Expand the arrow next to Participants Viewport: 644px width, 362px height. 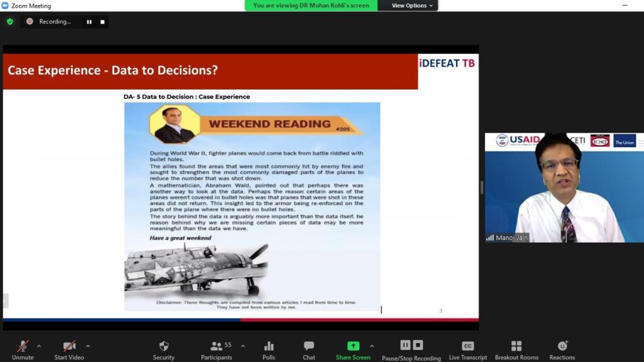pyautogui.click(x=243, y=346)
